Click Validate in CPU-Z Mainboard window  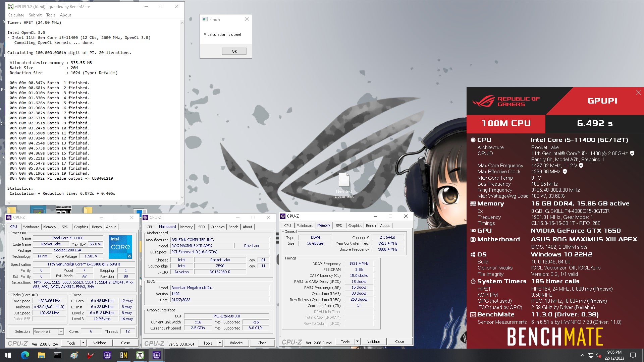(236, 343)
